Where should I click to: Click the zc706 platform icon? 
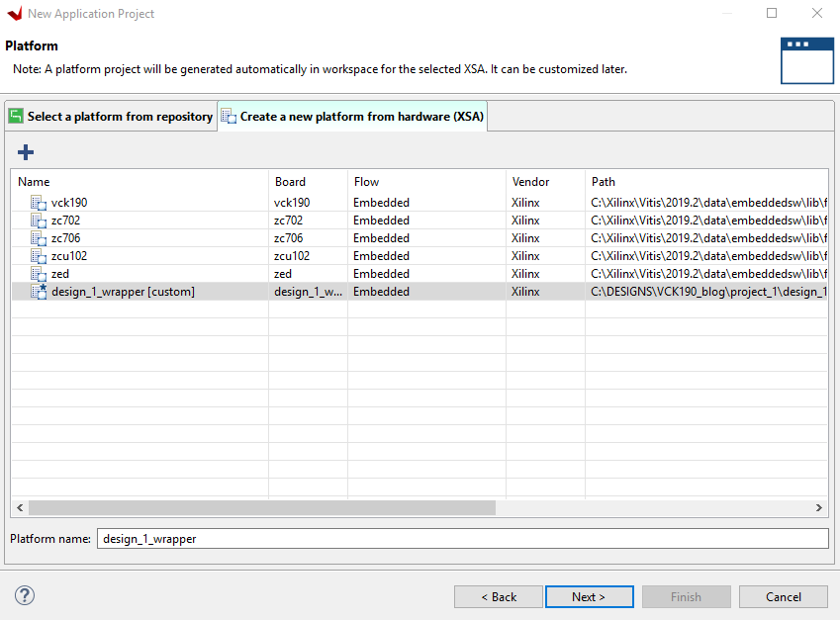(39, 238)
